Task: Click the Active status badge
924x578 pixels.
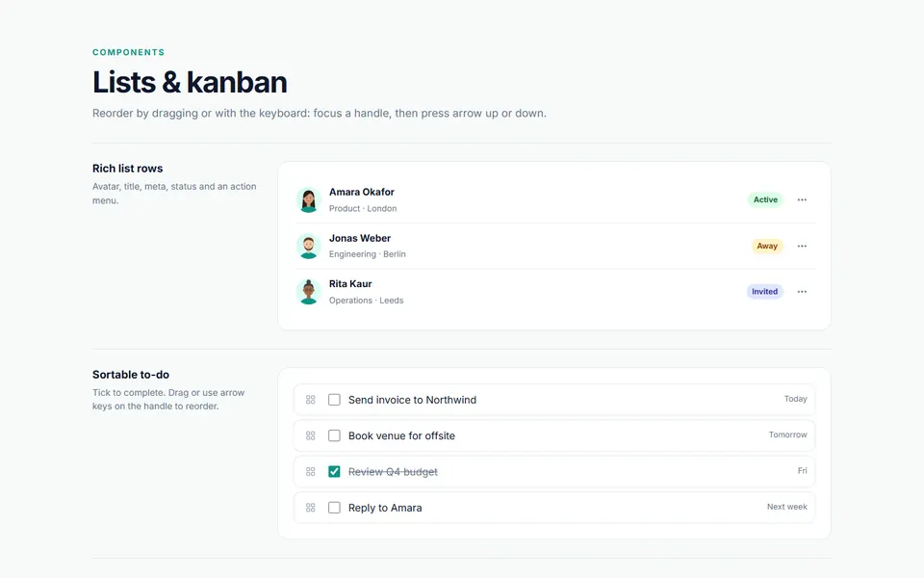Action: 765,200
